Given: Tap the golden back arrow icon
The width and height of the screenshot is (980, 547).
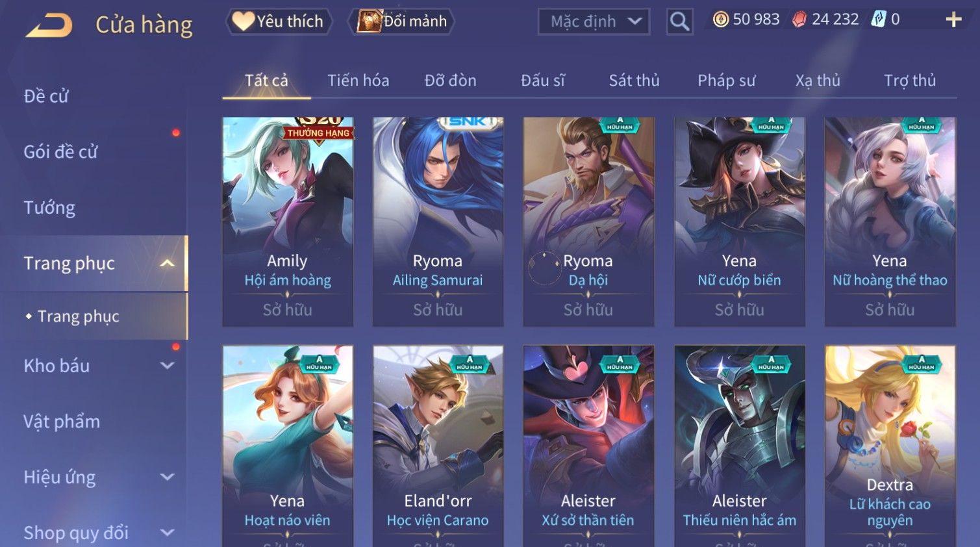Looking at the screenshot, I should pyautogui.click(x=49, y=25).
